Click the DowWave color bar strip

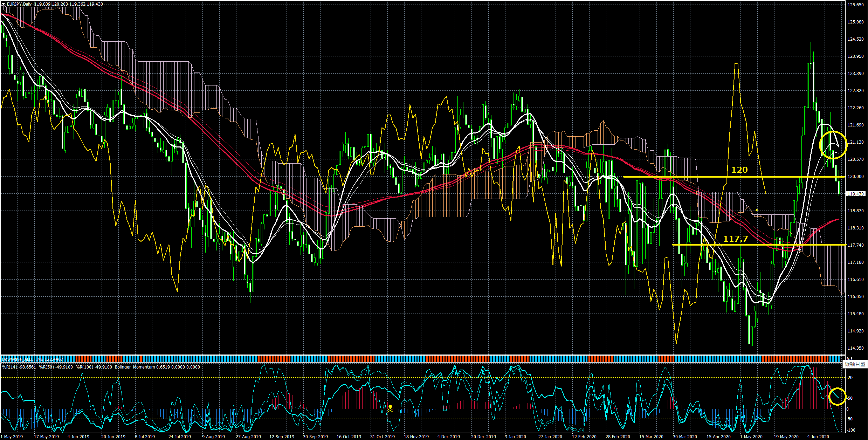click(x=420, y=359)
